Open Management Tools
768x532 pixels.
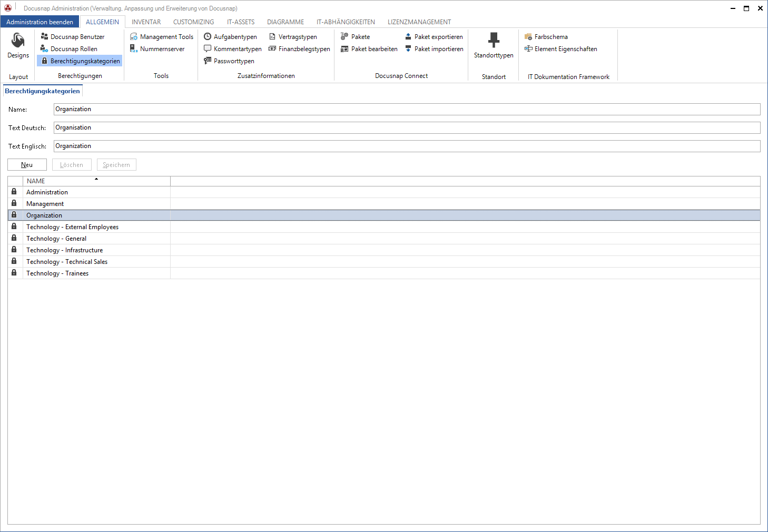pos(162,37)
